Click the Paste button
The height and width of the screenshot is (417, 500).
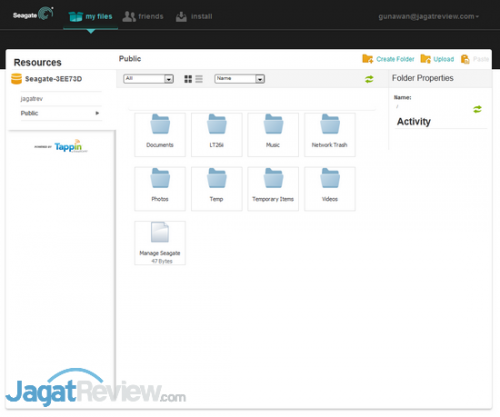pyautogui.click(x=475, y=59)
